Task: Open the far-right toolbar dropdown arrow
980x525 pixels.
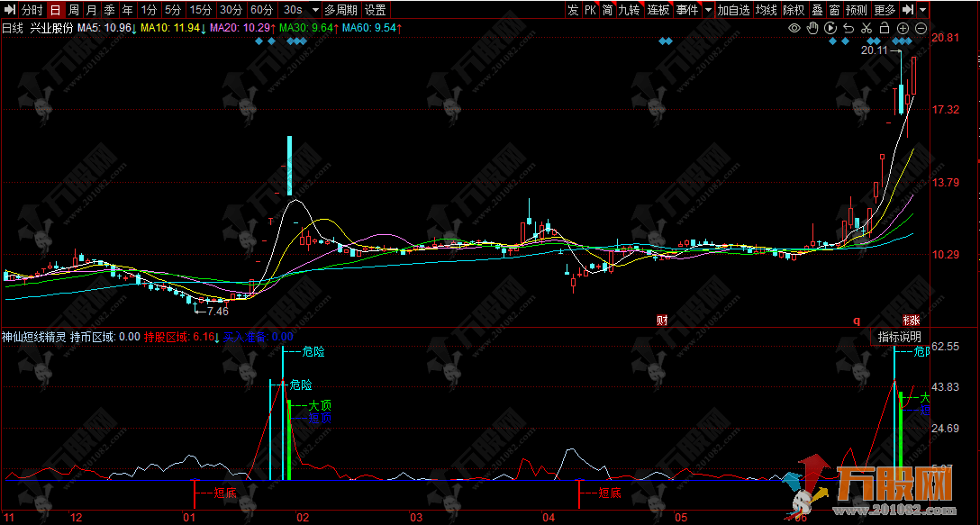Action: pos(923,10)
